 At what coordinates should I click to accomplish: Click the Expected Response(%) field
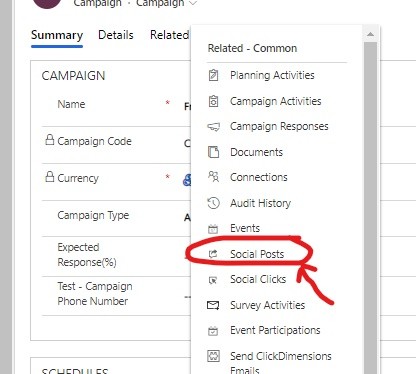click(116, 255)
